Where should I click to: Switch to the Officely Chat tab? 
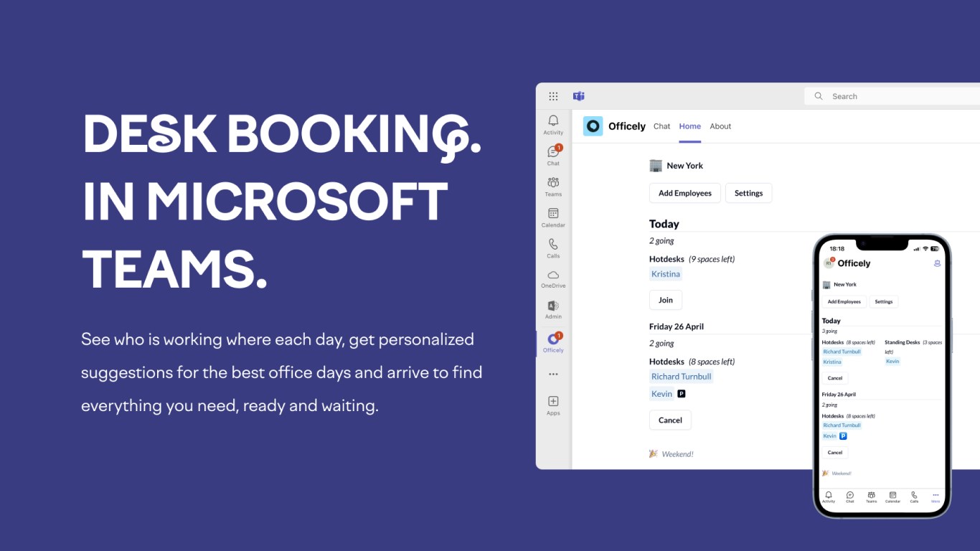point(661,126)
